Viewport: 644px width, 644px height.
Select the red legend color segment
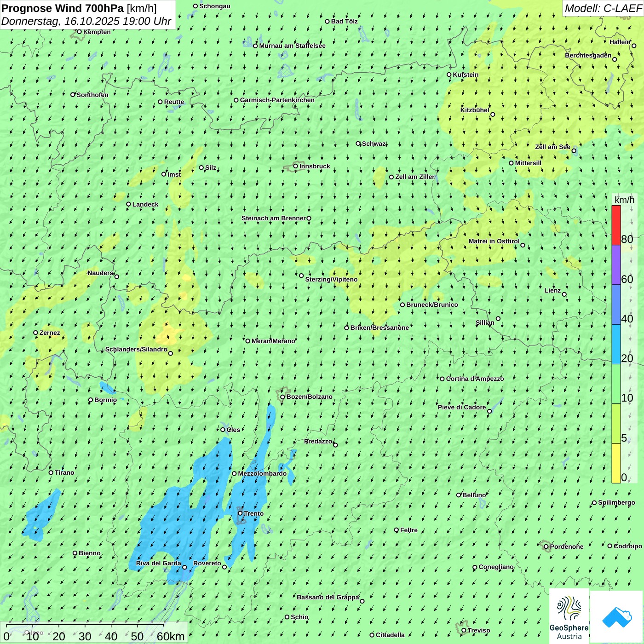coord(616,225)
